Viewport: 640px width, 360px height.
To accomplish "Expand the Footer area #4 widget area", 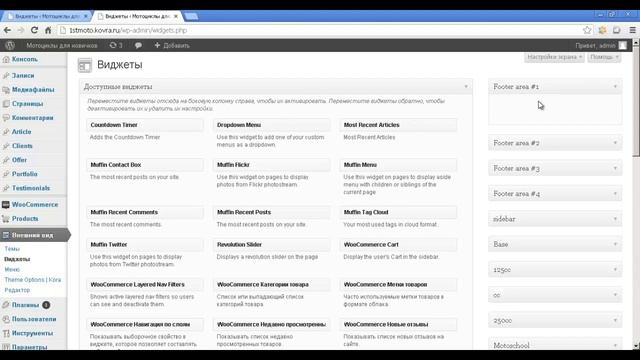I will click(x=555, y=193).
